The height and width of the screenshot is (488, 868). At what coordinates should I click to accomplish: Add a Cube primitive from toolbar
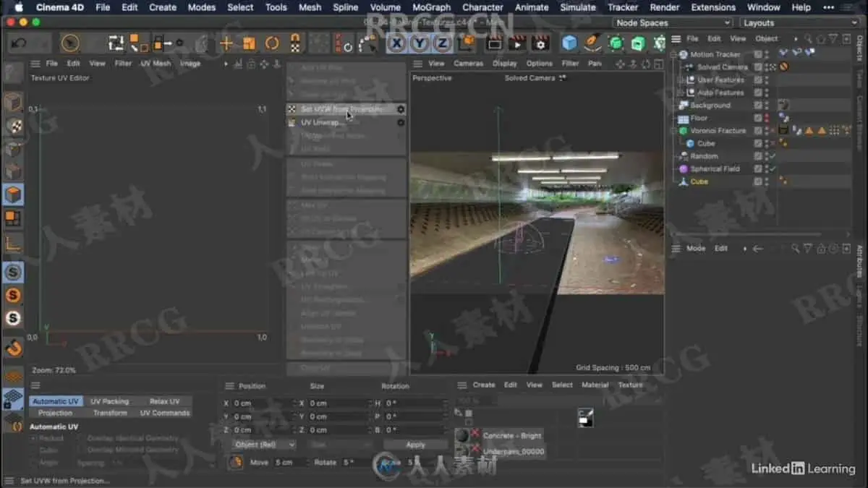coord(570,43)
